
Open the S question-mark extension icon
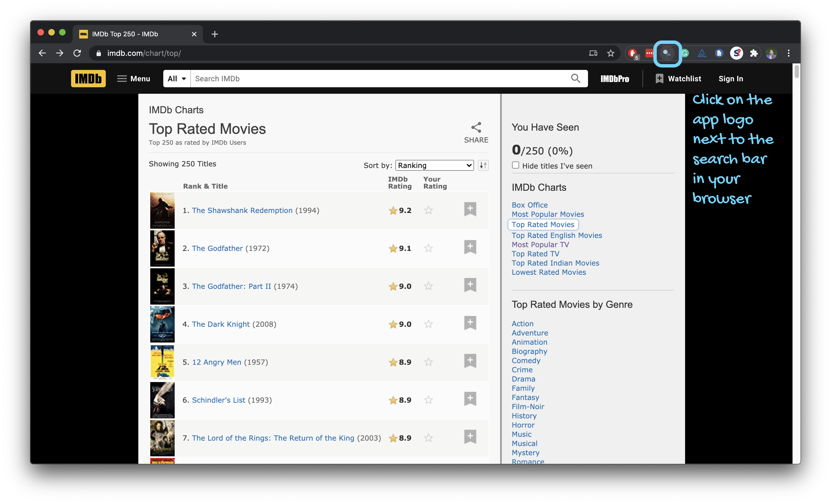coord(737,53)
